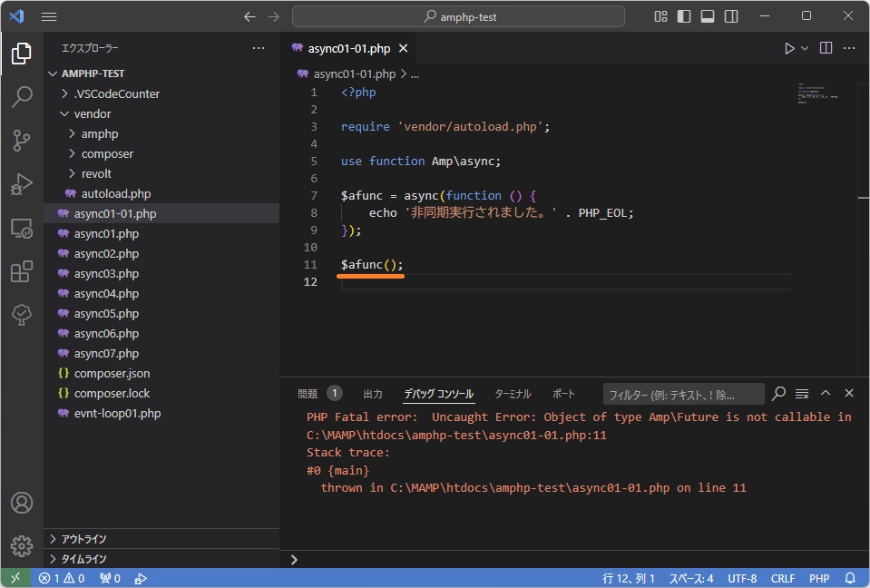Switch to the デバッグ コンソール tab

click(439, 394)
